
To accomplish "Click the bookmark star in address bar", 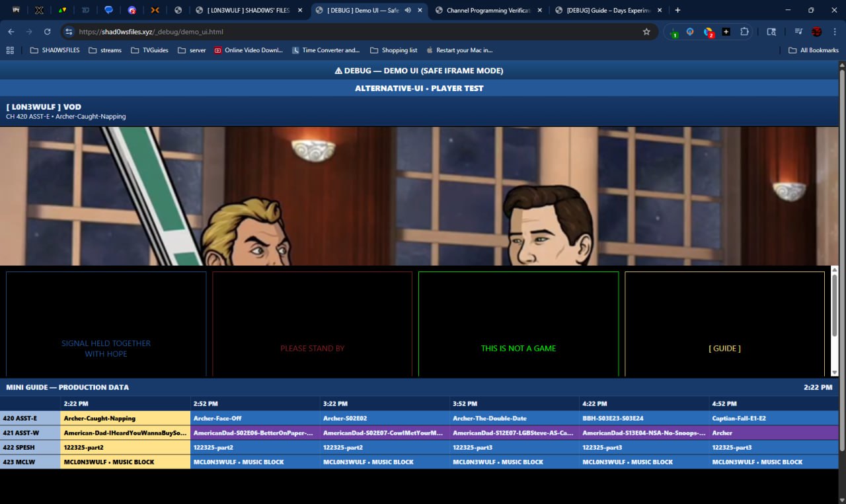I will click(646, 32).
